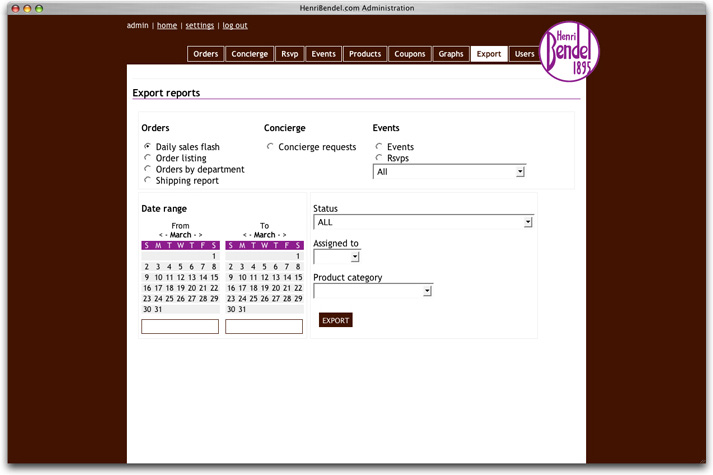Switch to the Orders tab
Screen dimensions: 713x475
[x=205, y=54]
